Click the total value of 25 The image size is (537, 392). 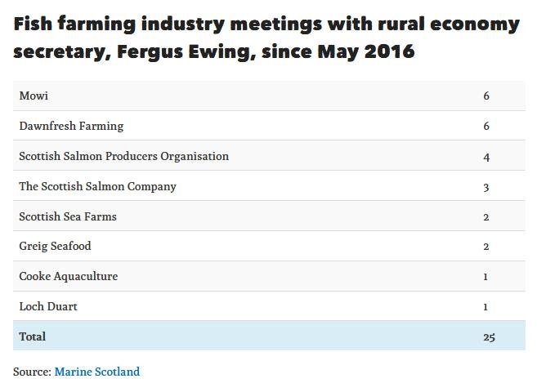[x=489, y=336]
